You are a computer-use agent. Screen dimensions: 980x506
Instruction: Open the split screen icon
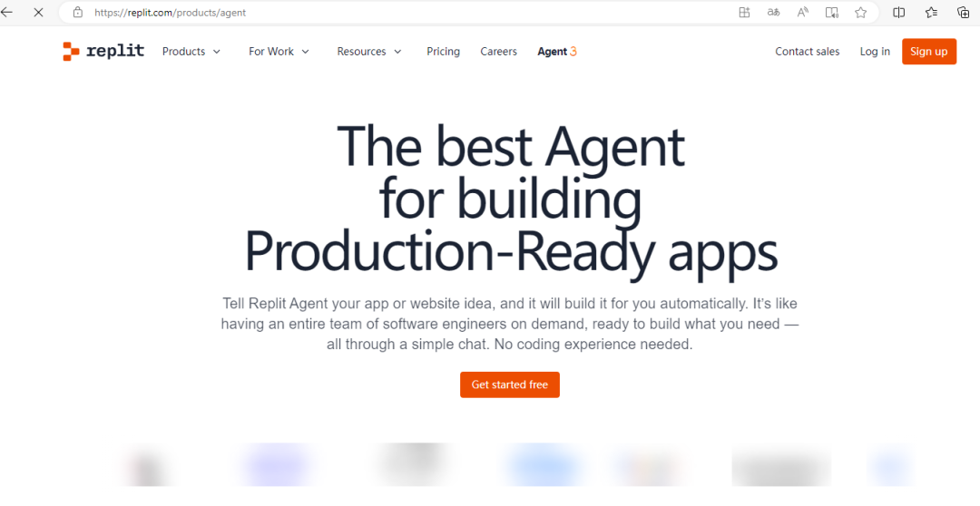pyautogui.click(x=899, y=13)
